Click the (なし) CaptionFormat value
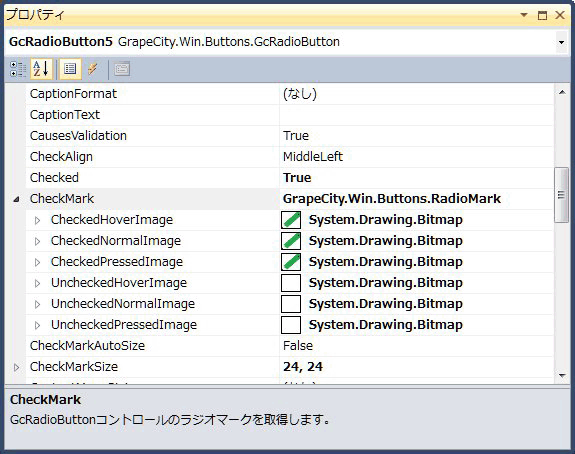The width and height of the screenshot is (575, 454). 300,94
